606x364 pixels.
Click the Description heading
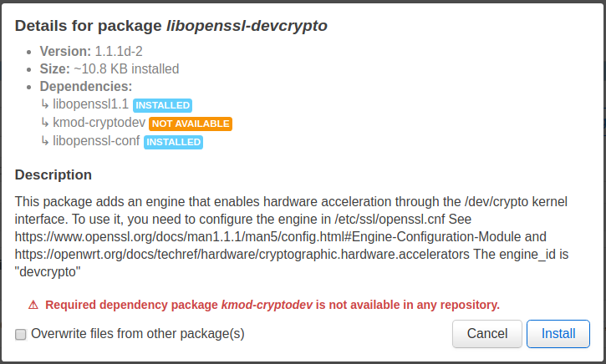pyautogui.click(x=53, y=174)
